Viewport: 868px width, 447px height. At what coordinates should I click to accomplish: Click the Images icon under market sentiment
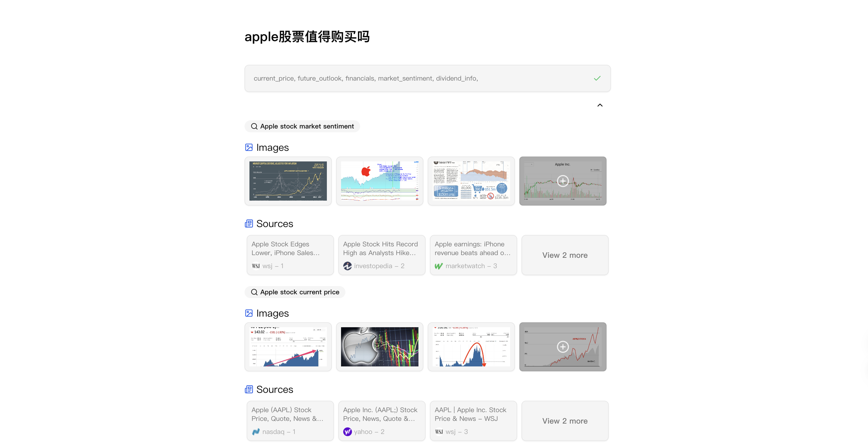(249, 148)
